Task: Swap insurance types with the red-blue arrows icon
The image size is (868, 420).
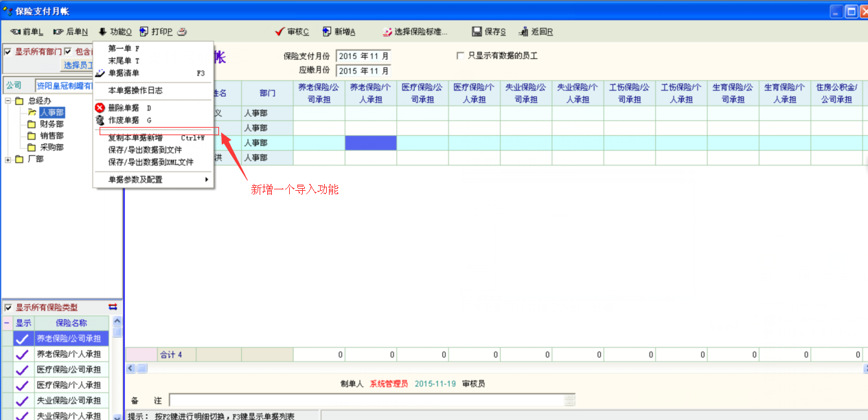Action: coord(113,307)
